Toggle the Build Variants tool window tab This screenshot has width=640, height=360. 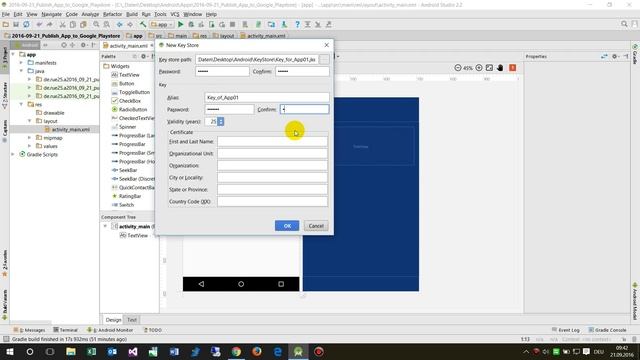(4, 304)
